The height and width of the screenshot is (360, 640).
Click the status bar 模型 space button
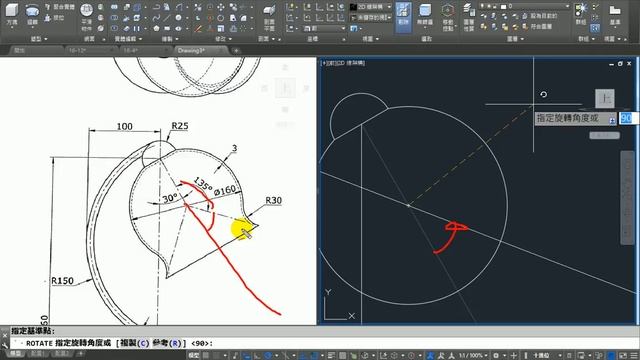click(193, 356)
